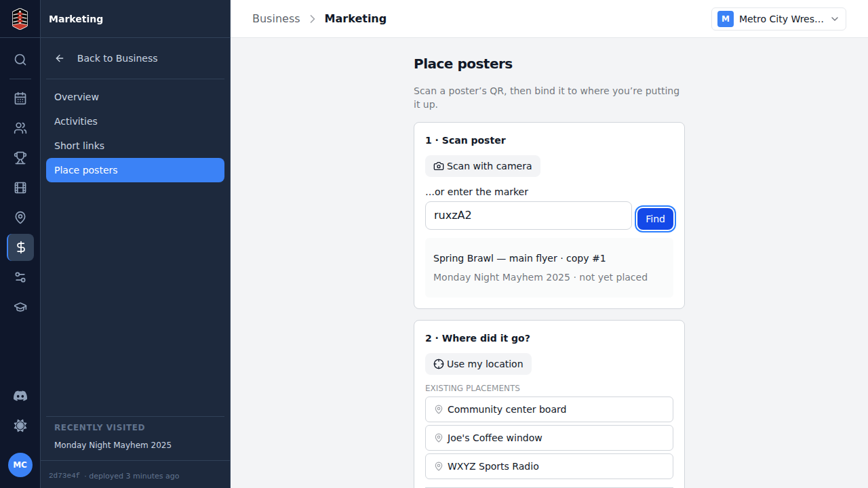Select Joe's Coffee window placement

click(x=549, y=438)
